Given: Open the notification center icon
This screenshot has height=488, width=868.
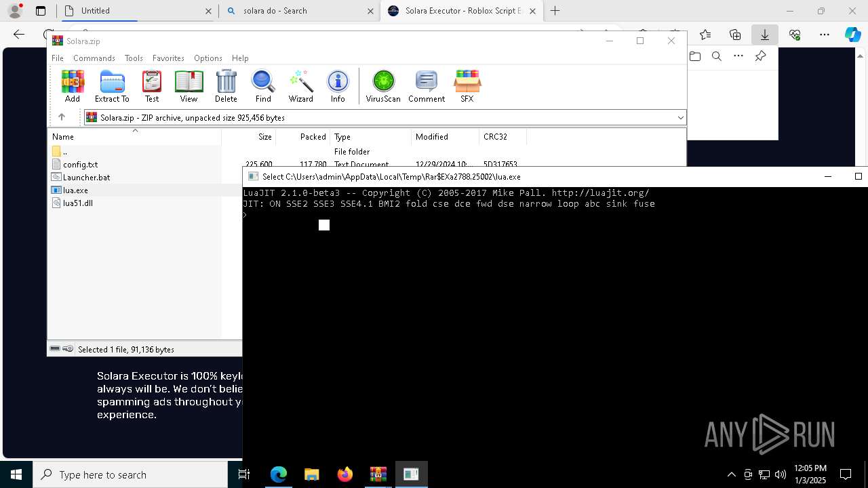Looking at the screenshot, I should pyautogui.click(x=846, y=474).
